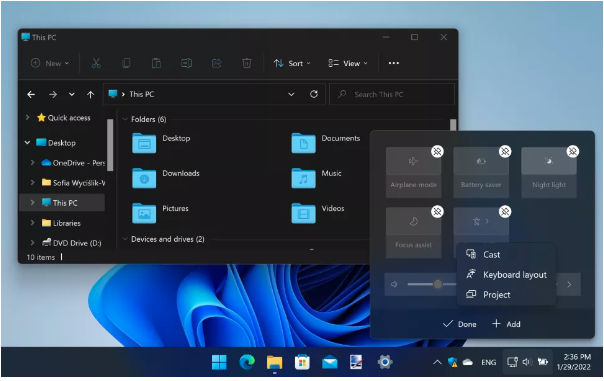
Task: Collapse the Folders (6) group
Action: pyautogui.click(x=125, y=119)
